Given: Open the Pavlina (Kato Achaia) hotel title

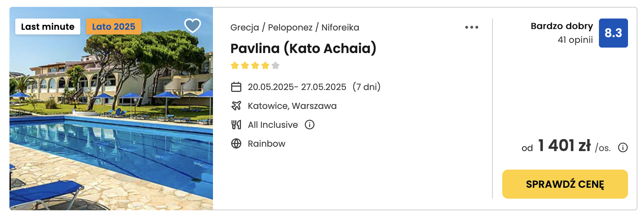Looking at the screenshot, I should point(303,48).
